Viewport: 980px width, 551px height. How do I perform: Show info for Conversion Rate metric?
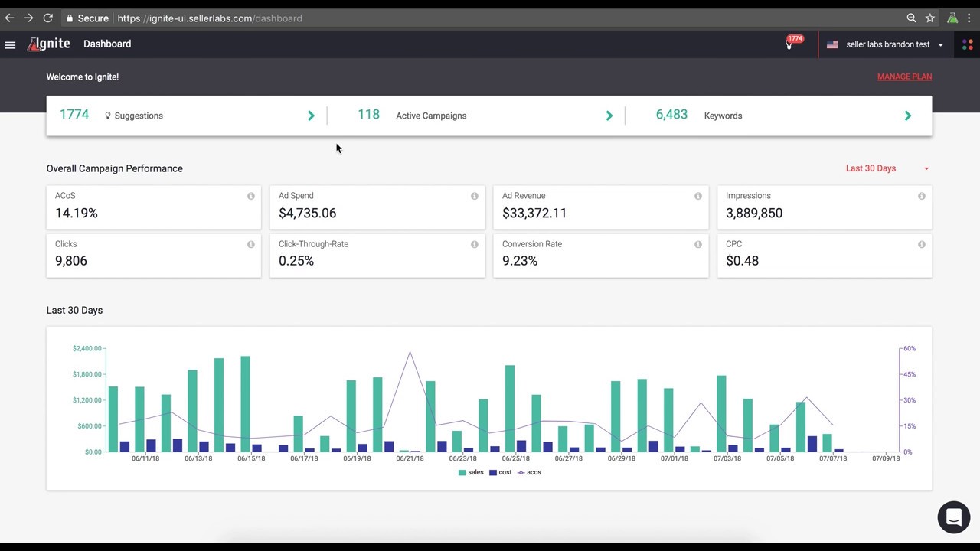coord(697,244)
